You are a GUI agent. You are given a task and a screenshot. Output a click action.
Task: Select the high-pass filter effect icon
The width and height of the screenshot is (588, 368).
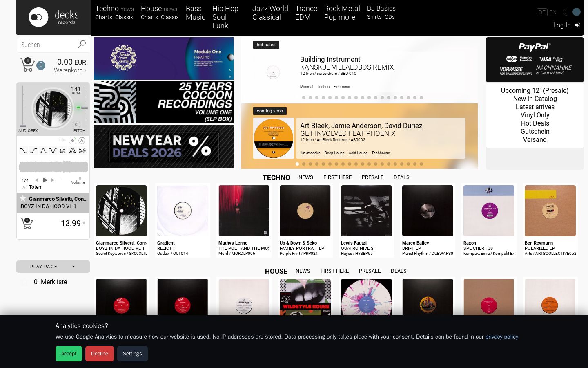click(33, 151)
